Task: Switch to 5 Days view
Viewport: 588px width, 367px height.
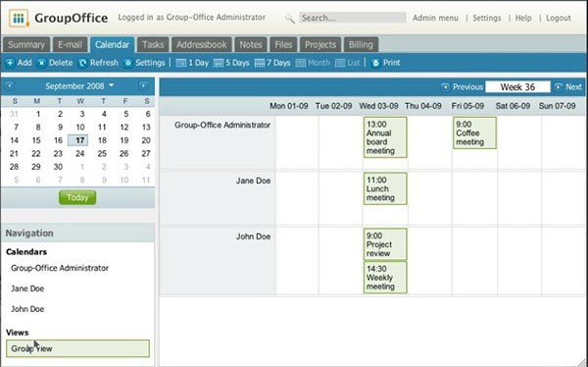Action: [231, 63]
